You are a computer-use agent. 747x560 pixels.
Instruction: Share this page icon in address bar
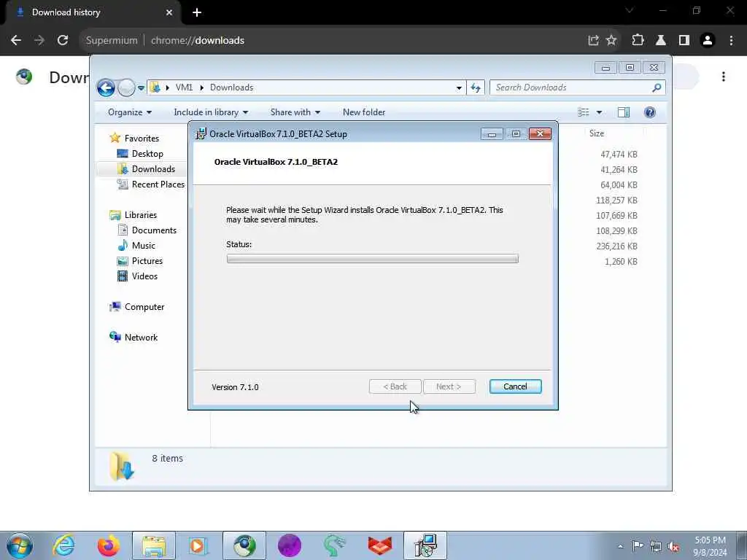coord(593,41)
